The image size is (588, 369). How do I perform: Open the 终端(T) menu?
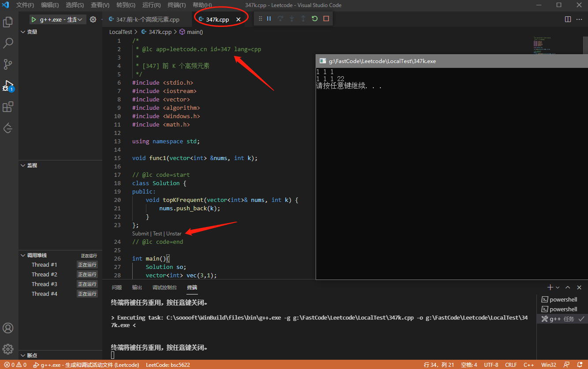(176, 5)
